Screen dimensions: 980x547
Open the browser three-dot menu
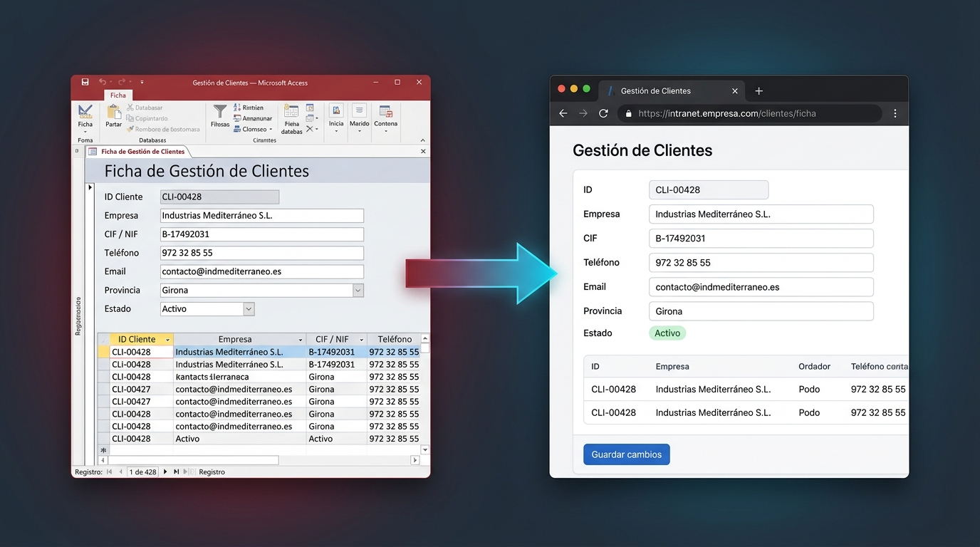point(895,113)
